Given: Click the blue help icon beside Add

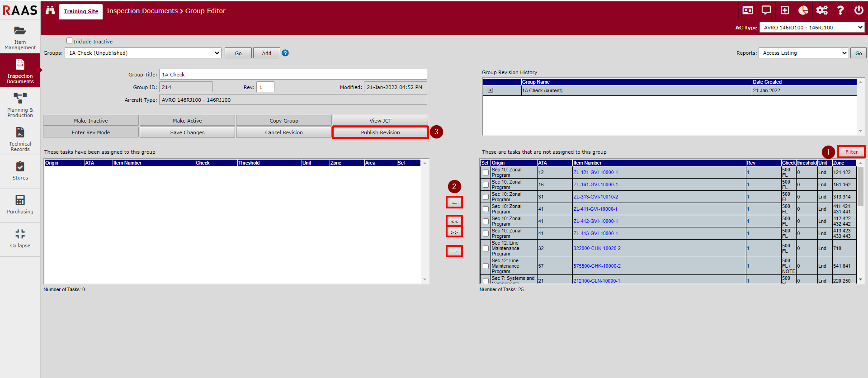Looking at the screenshot, I should pyautogui.click(x=285, y=53).
